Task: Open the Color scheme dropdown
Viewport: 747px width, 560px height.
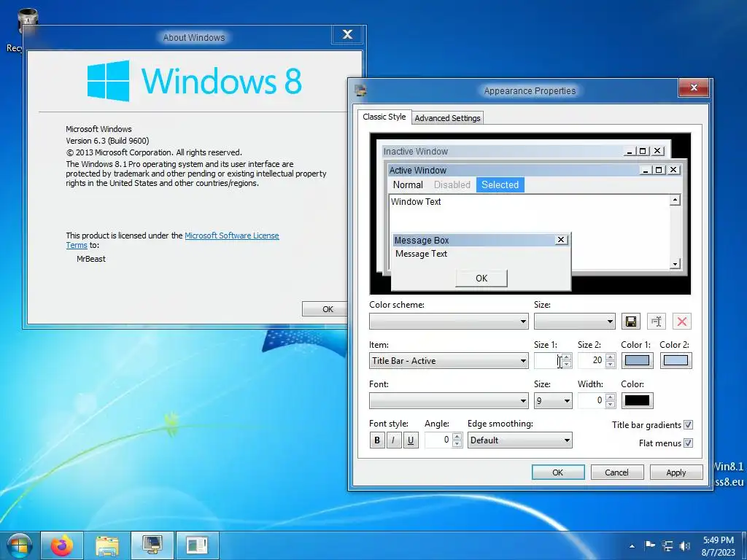Action: (x=449, y=322)
